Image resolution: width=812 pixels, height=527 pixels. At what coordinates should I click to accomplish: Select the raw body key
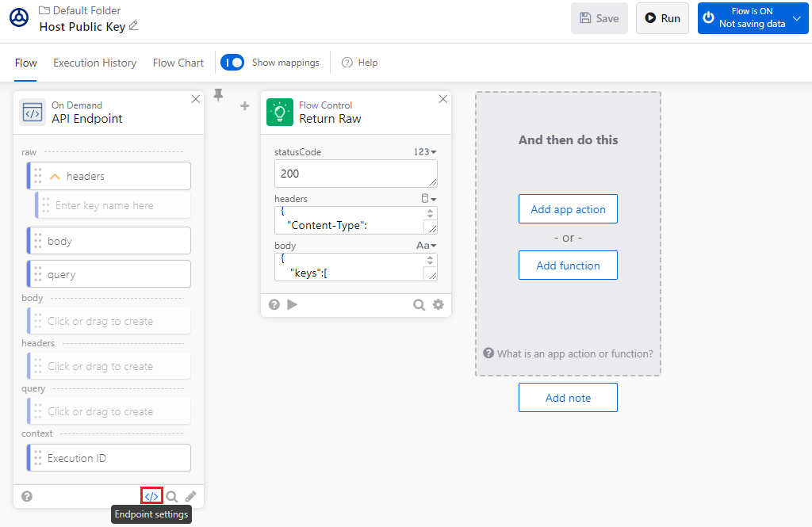coord(109,241)
